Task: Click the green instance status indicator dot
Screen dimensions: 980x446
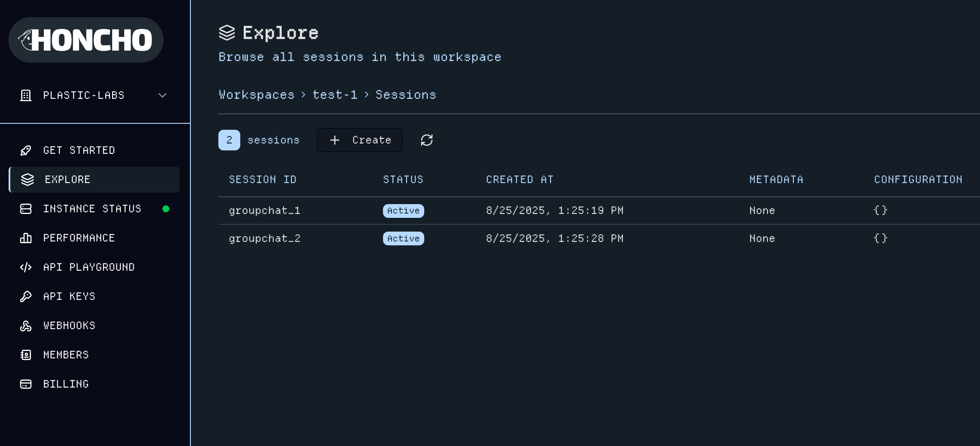Action: coord(166,209)
